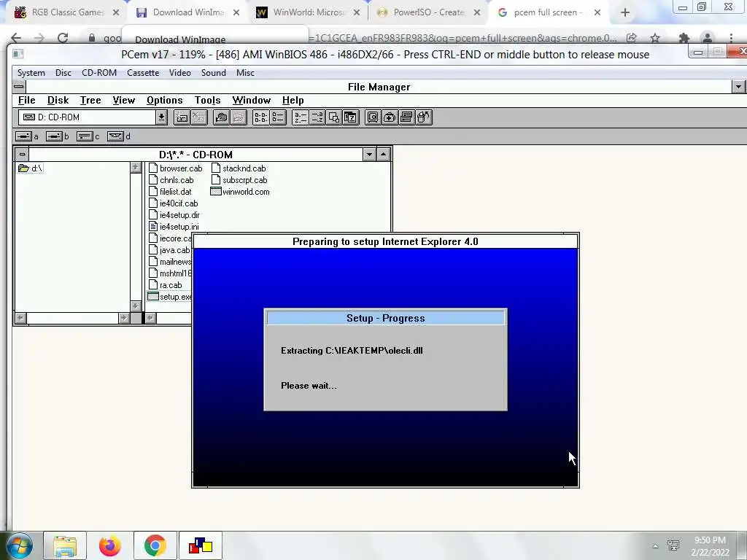Open the Window menu in File Manager
This screenshot has height=560, width=747.
pos(252,101)
